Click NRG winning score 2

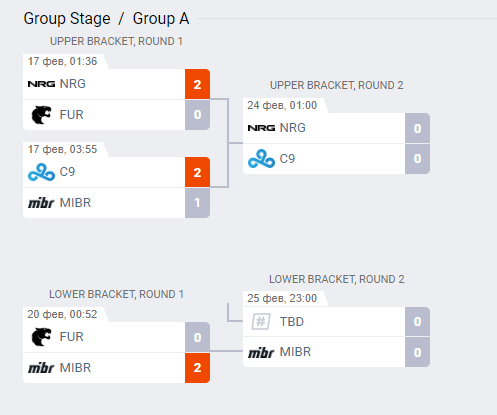tap(197, 84)
